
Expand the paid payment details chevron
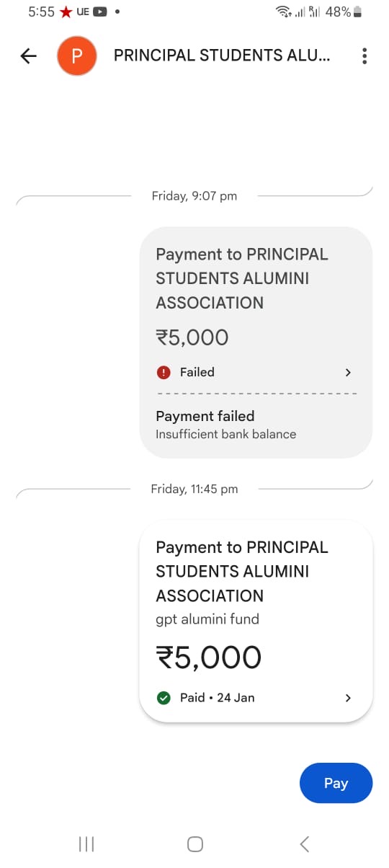(x=348, y=698)
